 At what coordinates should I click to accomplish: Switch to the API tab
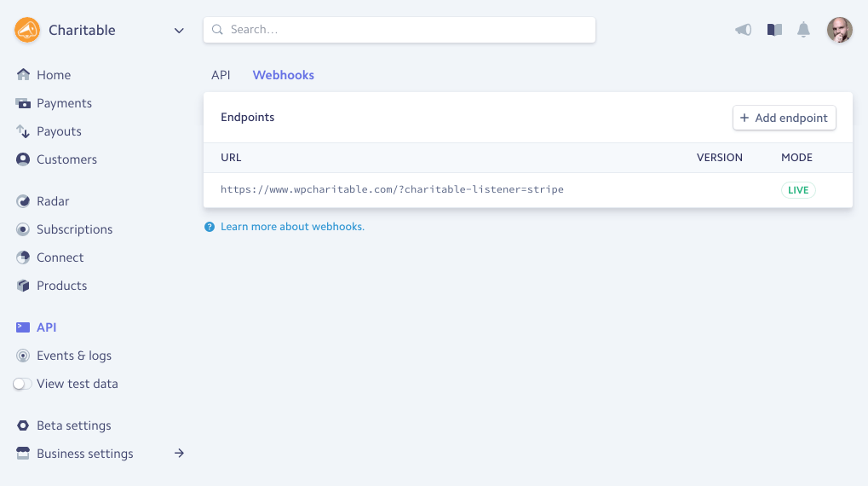point(221,75)
